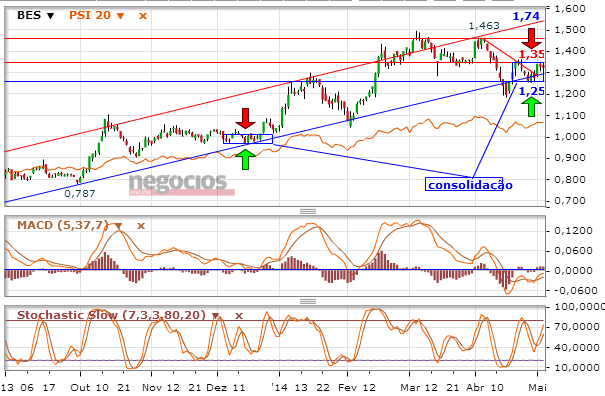Click the 70,0000 stochastic axis value
Image resolution: width=605 pixels, height=396 pixels.
(x=577, y=327)
